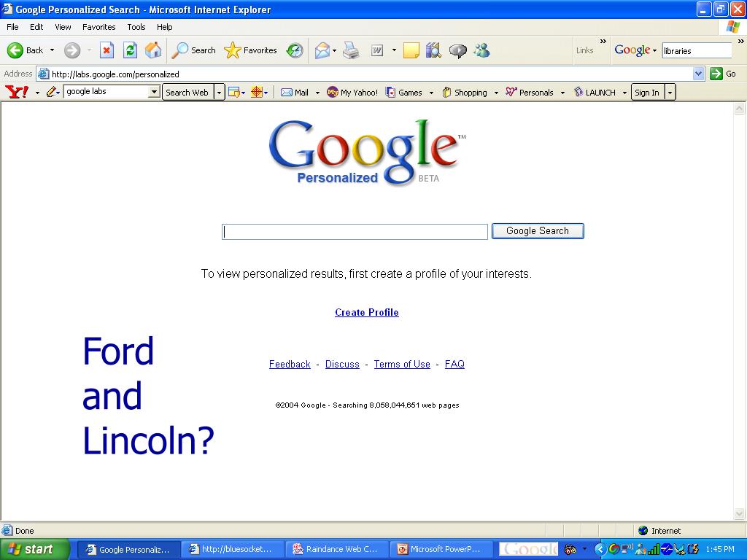Open the Tools menu

point(136,27)
